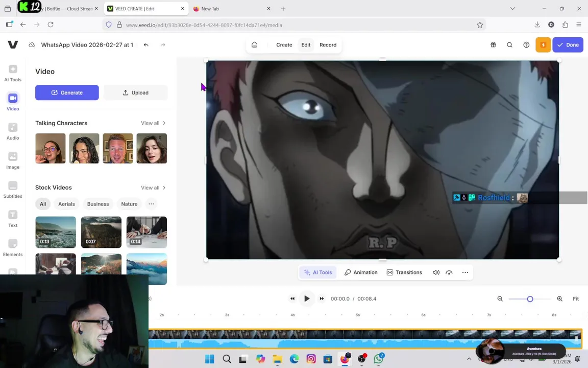Filter stock videos by Nature
This screenshot has width=588, height=368.
click(x=129, y=204)
